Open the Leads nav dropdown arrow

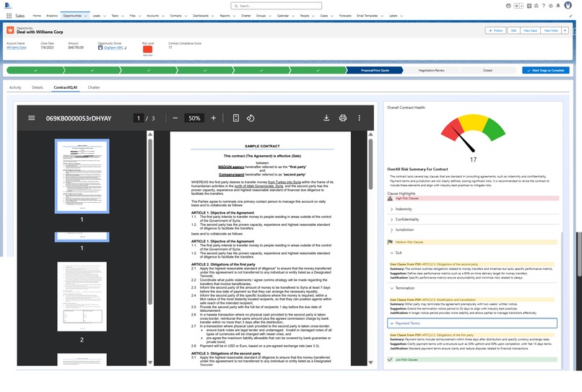104,16
